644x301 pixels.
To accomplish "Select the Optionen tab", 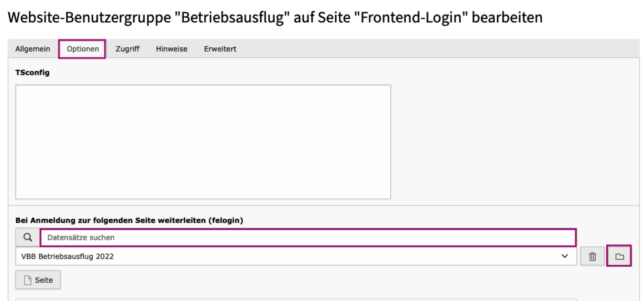I will coord(83,49).
